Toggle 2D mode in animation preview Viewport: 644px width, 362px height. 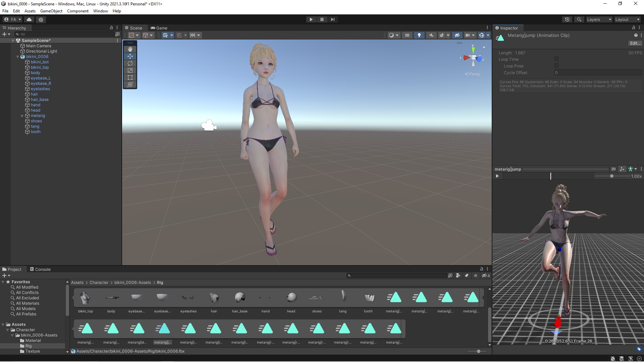(613, 169)
